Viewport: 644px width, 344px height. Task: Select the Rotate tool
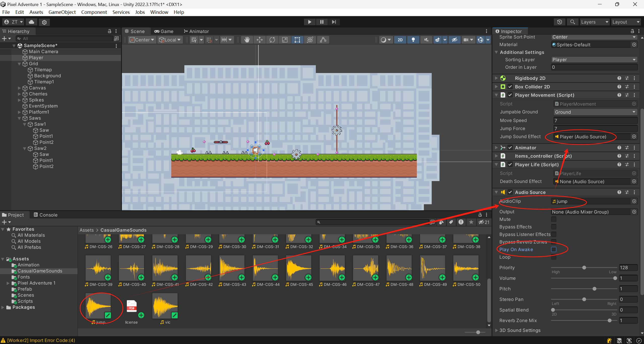click(272, 40)
